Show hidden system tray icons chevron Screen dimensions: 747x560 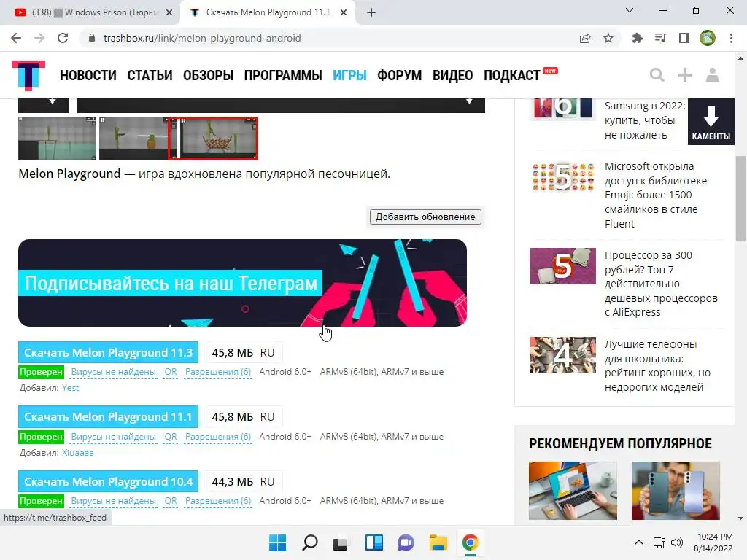639,542
